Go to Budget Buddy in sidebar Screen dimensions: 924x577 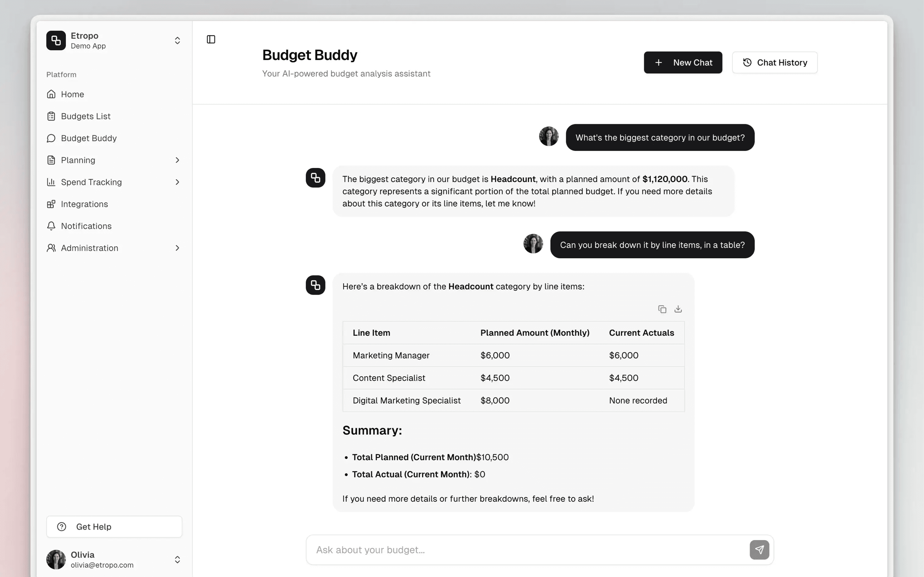coord(89,138)
